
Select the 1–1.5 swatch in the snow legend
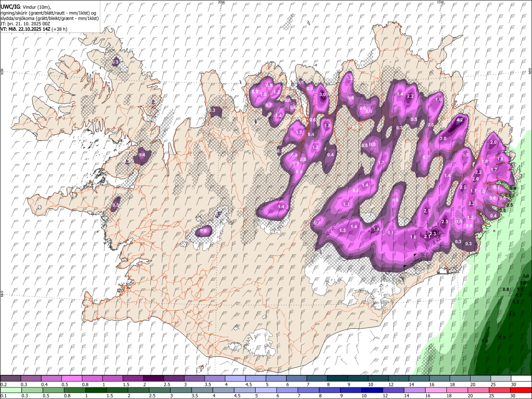pyautogui.click(x=112, y=378)
